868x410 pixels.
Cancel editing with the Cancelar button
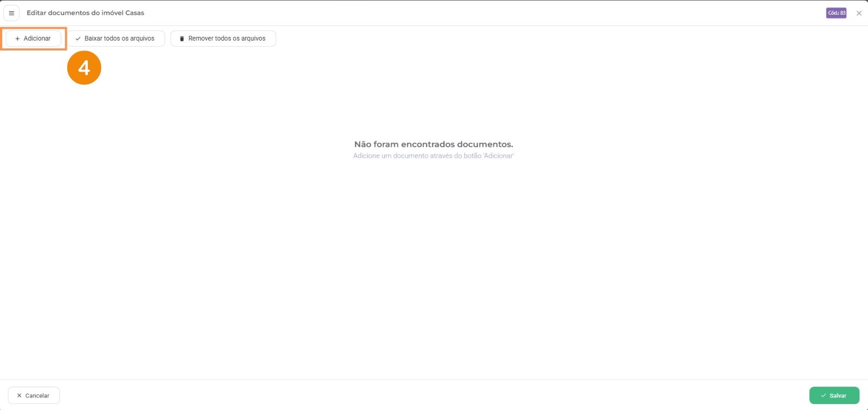pos(34,395)
